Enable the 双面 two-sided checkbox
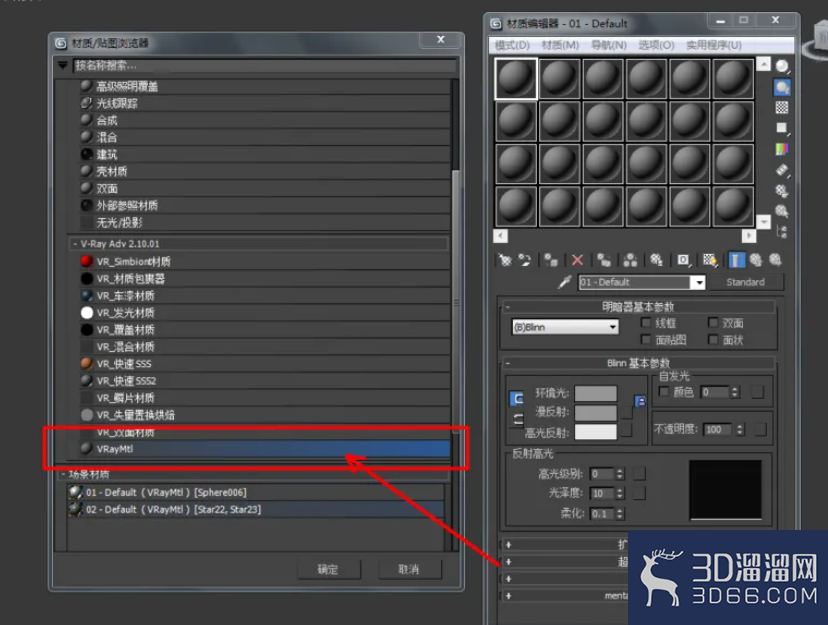828x625 pixels. pos(713,322)
